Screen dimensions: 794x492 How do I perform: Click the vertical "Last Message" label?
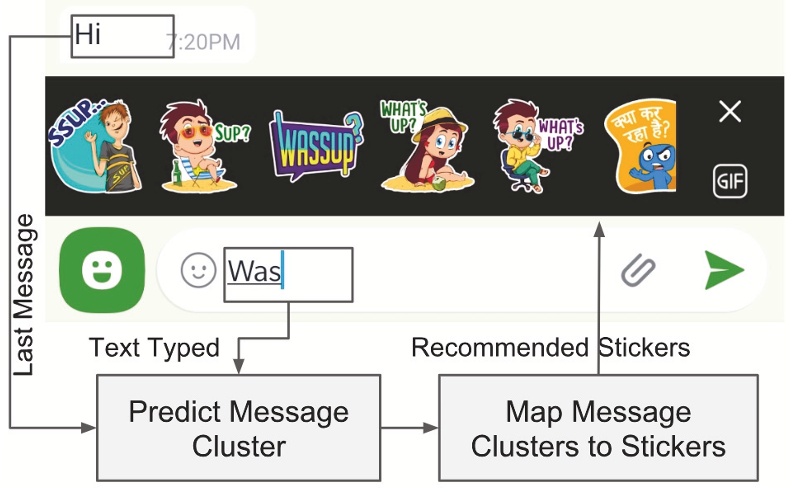(x=25, y=296)
